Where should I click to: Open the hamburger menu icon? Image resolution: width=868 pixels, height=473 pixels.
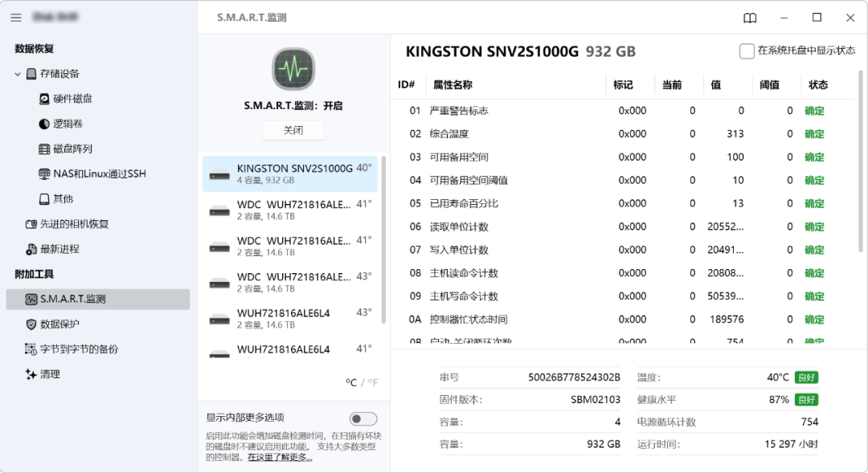tap(16, 18)
